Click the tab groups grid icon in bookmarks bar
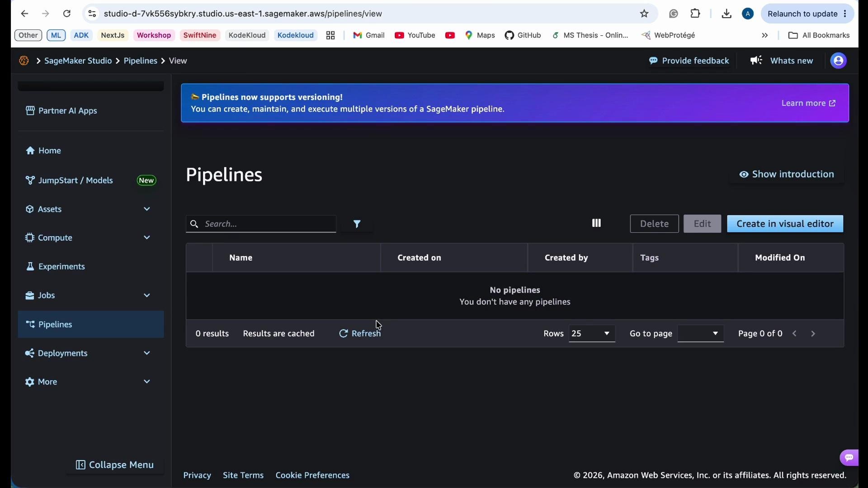This screenshot has height=488, width=868. [330, 35]
